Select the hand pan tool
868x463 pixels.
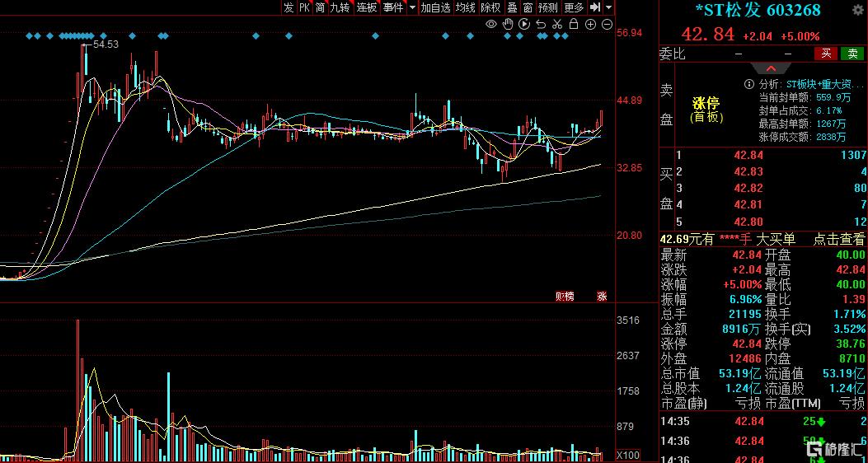[x=508, y=24]
